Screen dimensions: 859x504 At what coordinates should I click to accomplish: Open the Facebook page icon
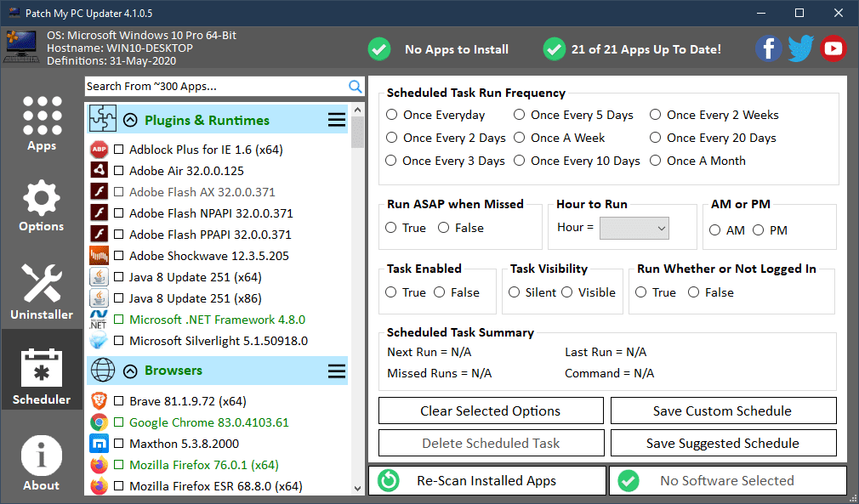coord(769,48)
